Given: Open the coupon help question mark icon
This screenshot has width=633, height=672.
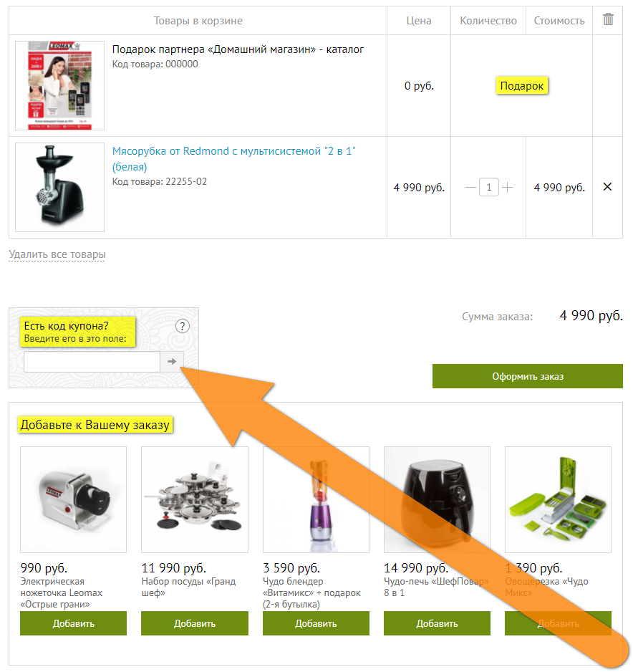Looking at the screenshot, I should point(183,326).
